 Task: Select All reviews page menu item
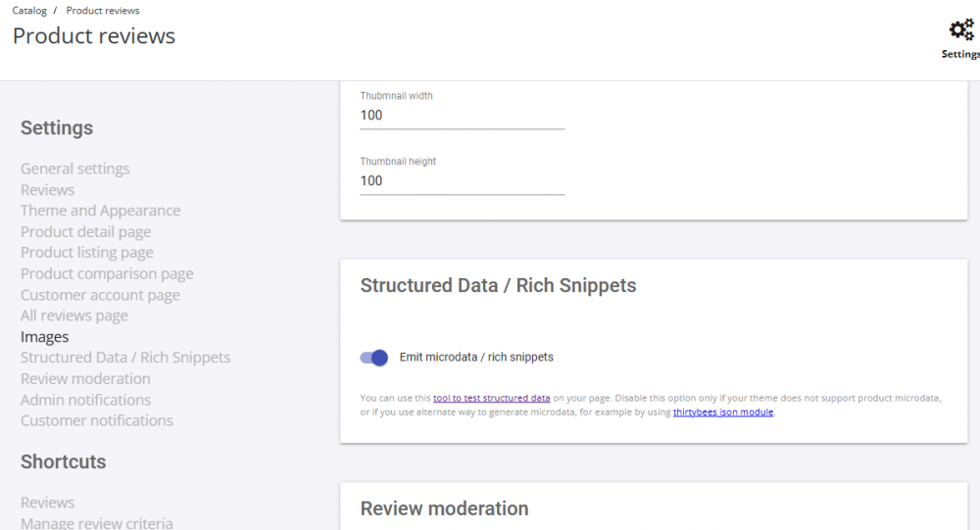pos(74,315)
